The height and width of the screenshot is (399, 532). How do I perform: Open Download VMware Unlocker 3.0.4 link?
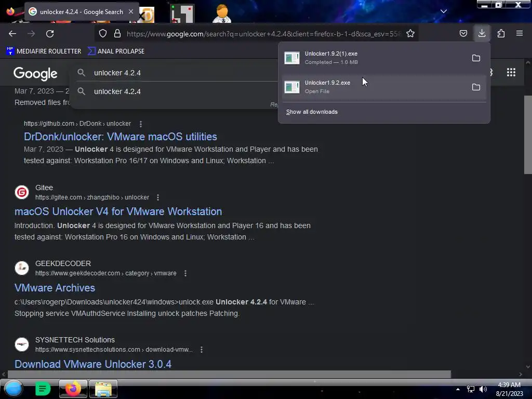tap(93, 364)
